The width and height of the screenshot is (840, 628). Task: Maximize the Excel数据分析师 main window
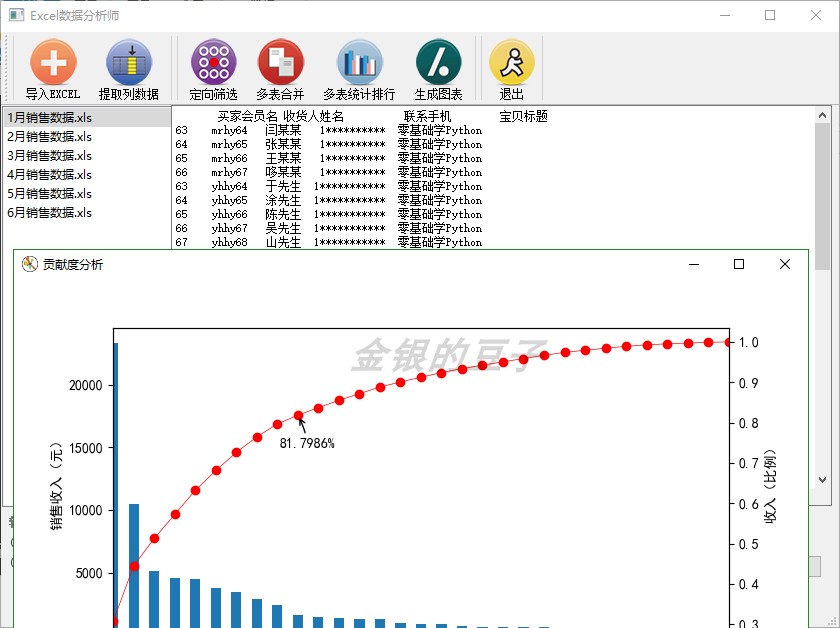pyautogui.click(x=770, y=15)
